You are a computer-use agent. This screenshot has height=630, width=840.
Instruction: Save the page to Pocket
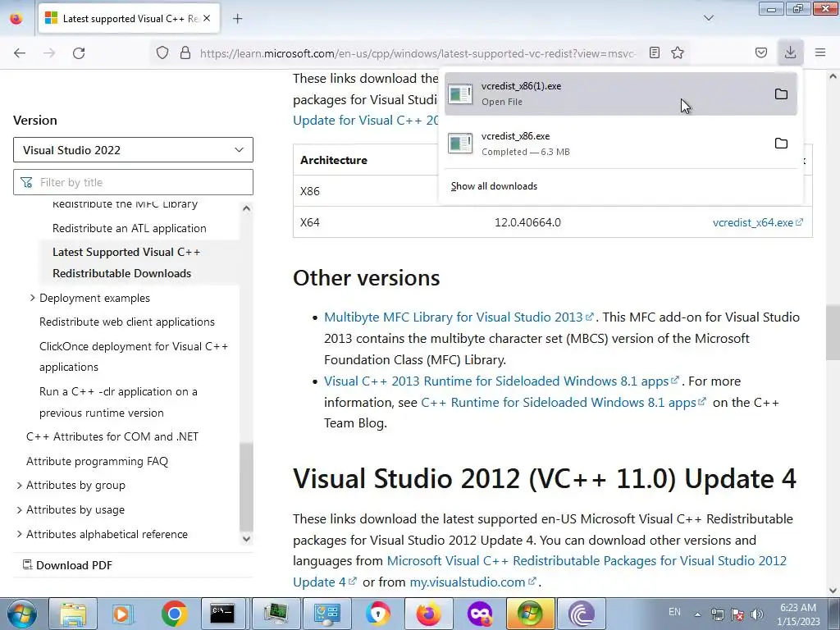760,52
